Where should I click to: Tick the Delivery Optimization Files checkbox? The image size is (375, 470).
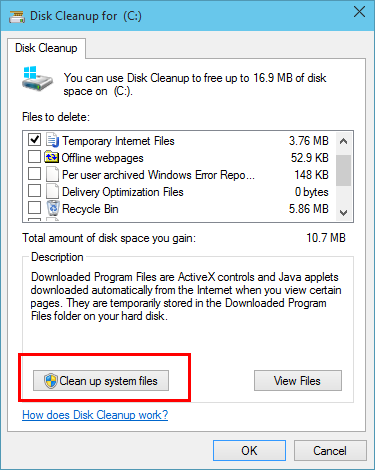pyautogui.click(x=34, y=191)
